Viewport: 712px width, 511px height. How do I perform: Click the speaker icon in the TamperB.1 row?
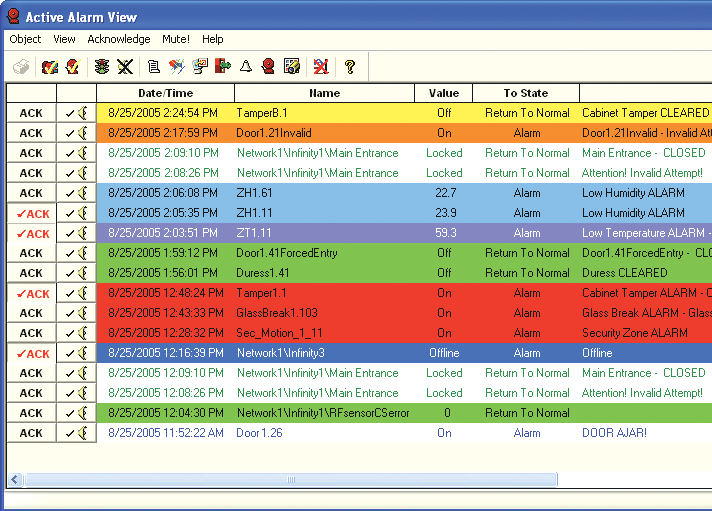point(83,113)
